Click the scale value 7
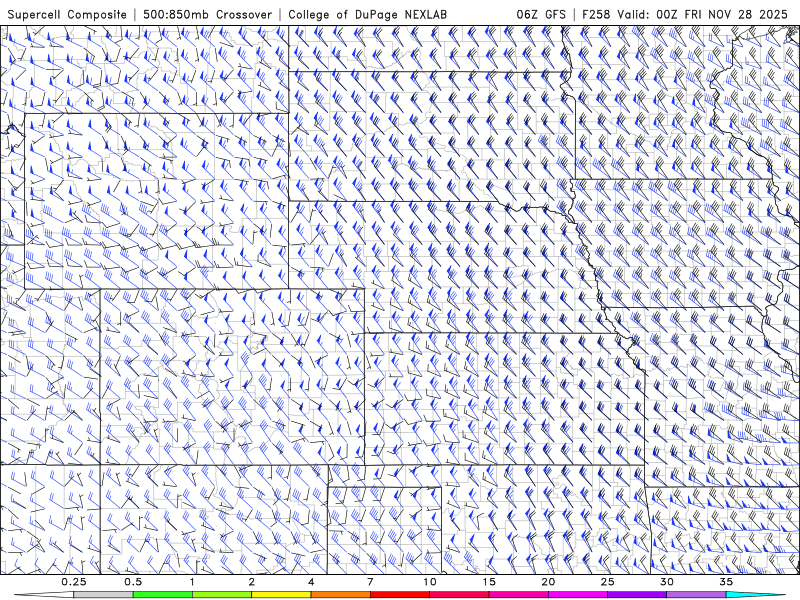Screen dimensions: 800x600 370,582
